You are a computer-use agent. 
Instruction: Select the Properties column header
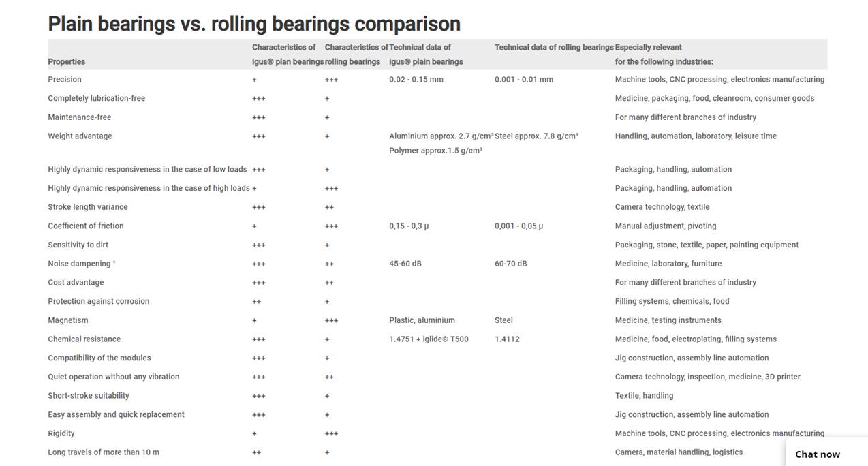[67, 61]
